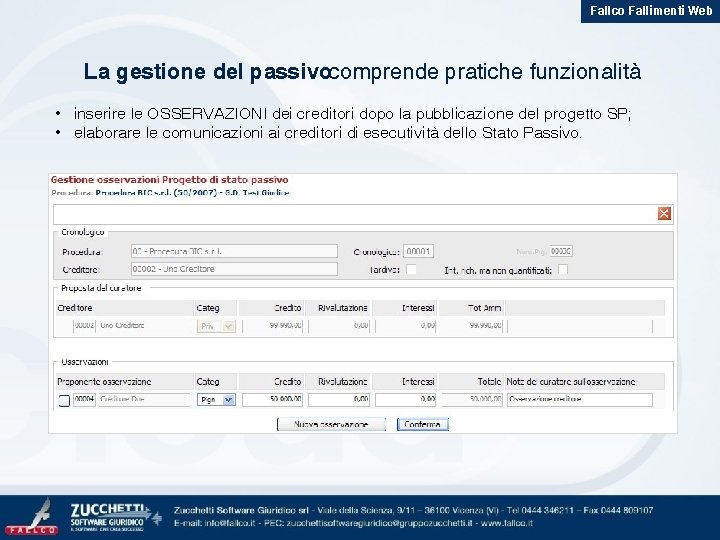Click the observation Totale field showing 50.000,00
The width and height of the screenshot is (720, 540).
tap(472, 399)
